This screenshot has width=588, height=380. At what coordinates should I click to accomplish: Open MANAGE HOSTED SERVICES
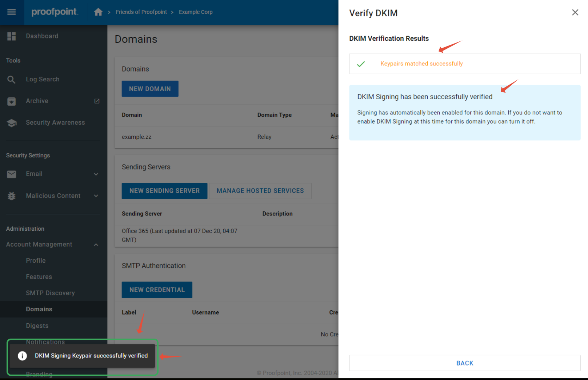pos(260,191)
